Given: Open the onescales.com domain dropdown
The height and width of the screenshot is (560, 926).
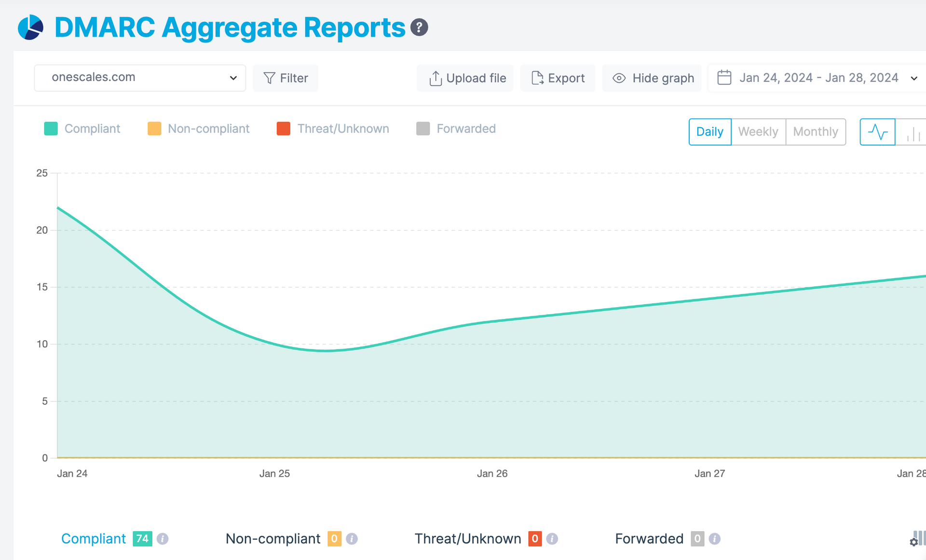Looking at the screenshot, I should [x=140, y=78].
